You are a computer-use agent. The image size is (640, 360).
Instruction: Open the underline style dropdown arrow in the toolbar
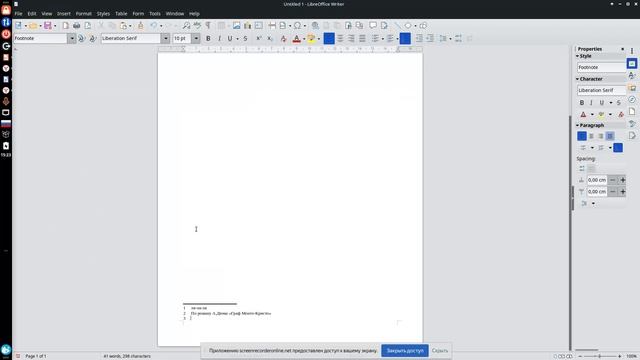pos(238,39)
